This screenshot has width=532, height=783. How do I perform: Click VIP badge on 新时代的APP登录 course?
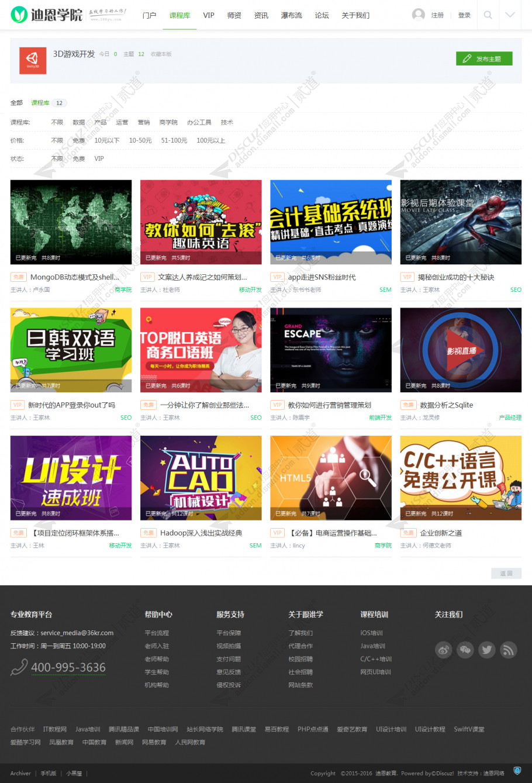pos(18,405)
